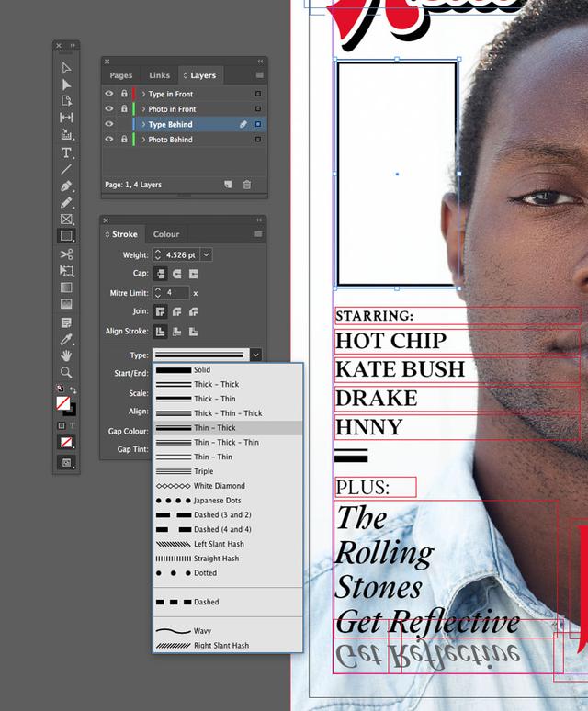Select the Free Transform tool
Screen dimensions: 588x711
click(x=66, y=271)
